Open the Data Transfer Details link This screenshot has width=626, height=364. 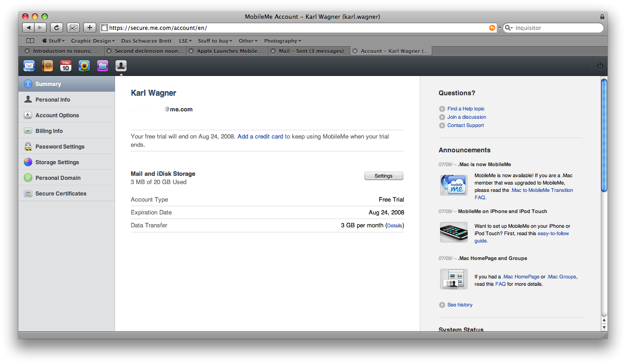click(x=394, y=225)
